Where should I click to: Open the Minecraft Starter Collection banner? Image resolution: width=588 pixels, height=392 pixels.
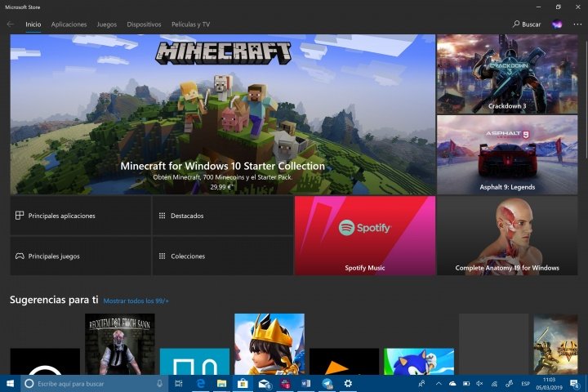(x=222, y=114)
